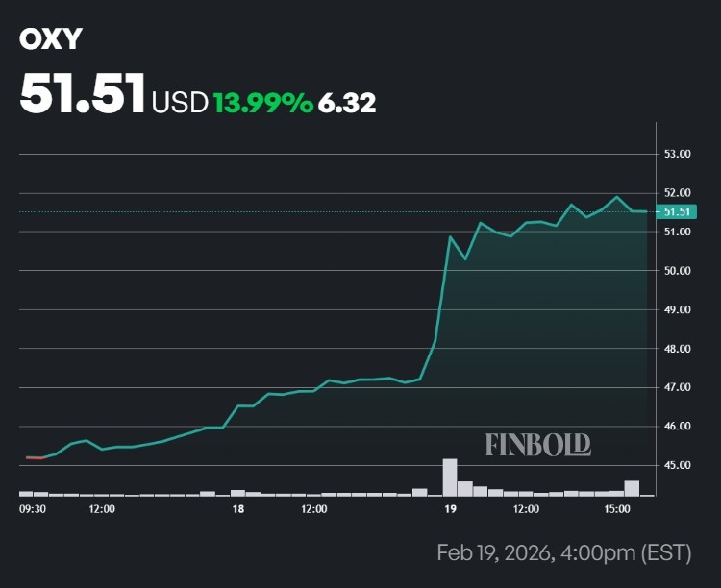
Task: Click the green 13.99% change figure
Action: coord(263,102)
